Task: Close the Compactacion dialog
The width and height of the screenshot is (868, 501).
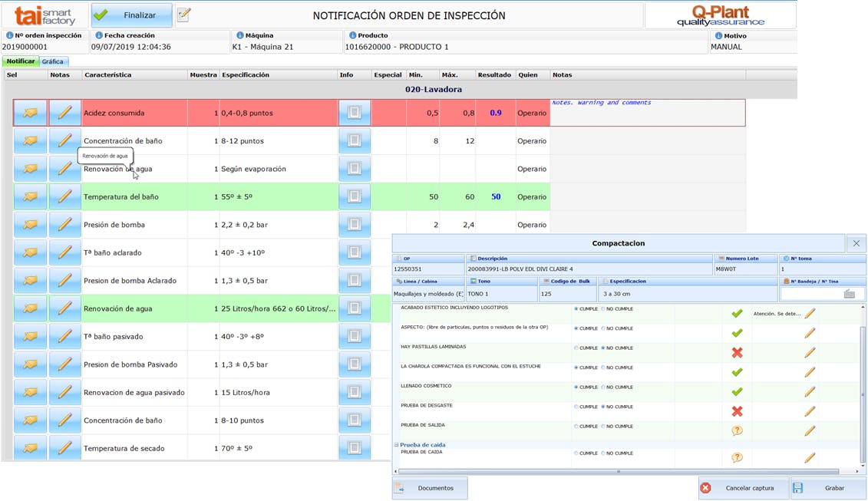Action: 856,243
